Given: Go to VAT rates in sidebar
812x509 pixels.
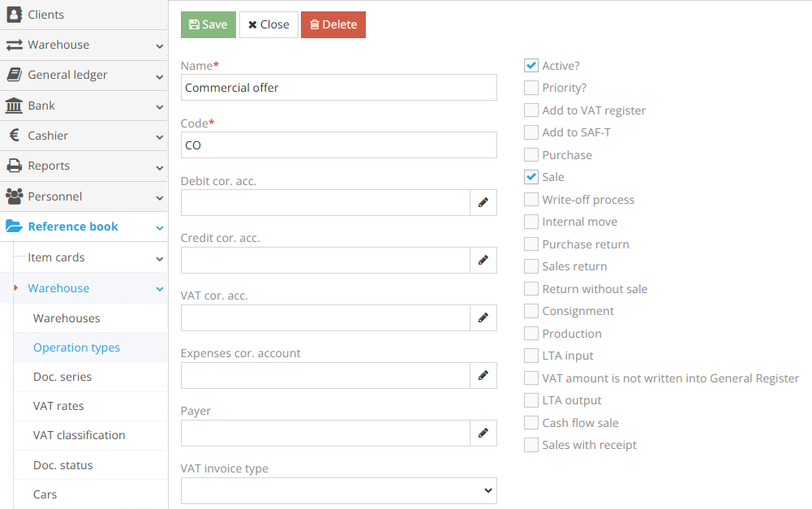Looking at the screenshot, I should pyautogui.click(x=58, y=406).
